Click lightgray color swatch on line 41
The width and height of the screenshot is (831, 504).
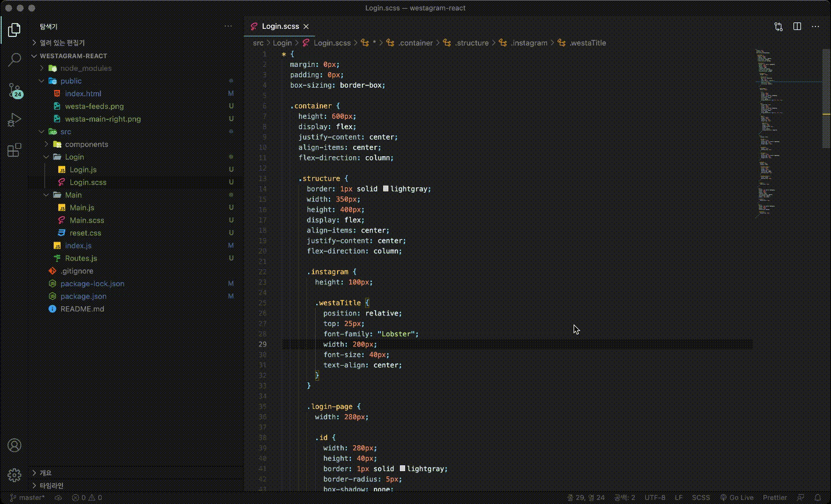pyautogui.click(x=402, y=468)
